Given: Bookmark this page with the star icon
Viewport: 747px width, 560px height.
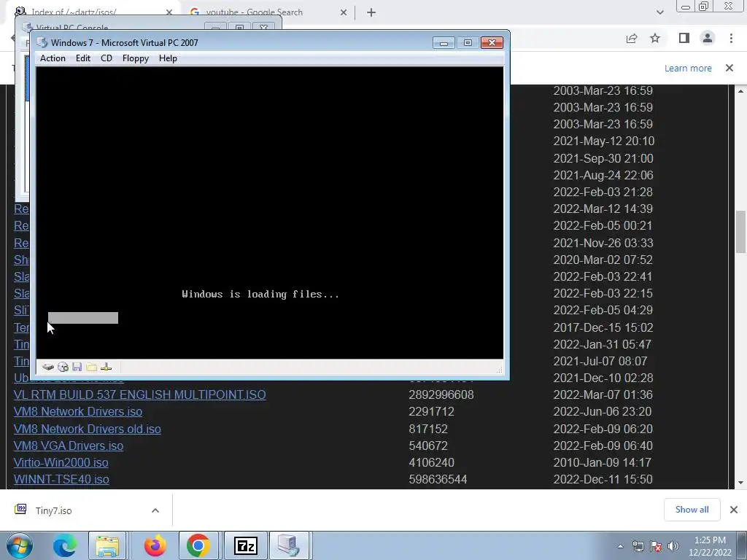Looking at the screenshot, I should (655, 38).
